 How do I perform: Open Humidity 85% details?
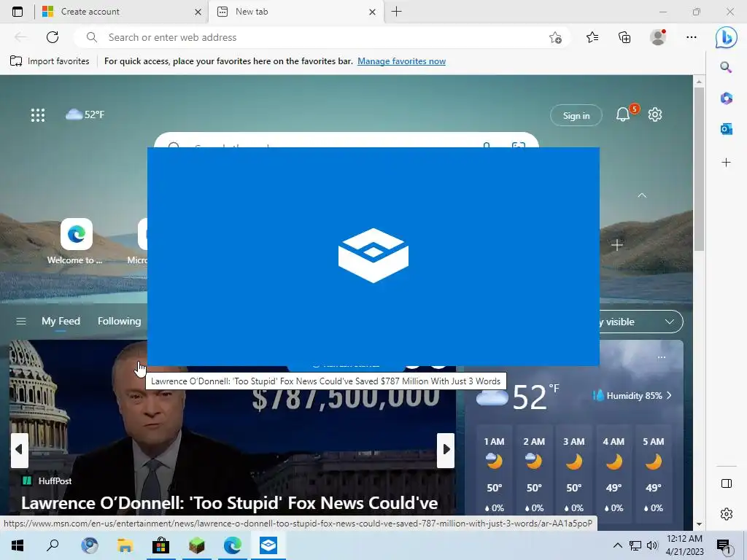coord(632,396)
